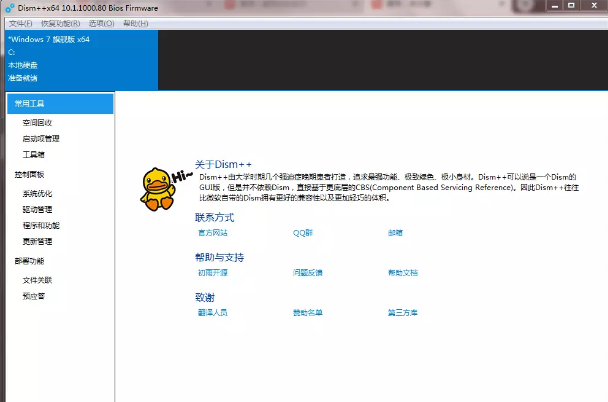Open 工具箱 in the sidebar
608x402 pixels.
tap(33, 155)
